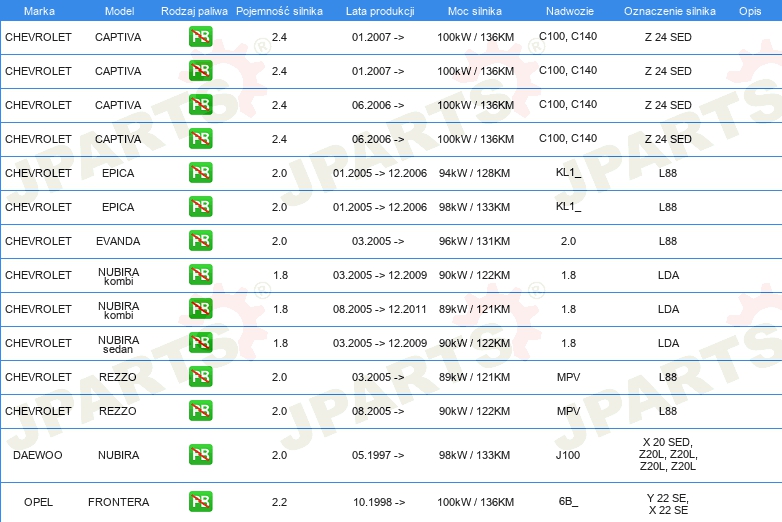Click the Marka column header
The image size is (782, 522).
pos(39,11)
